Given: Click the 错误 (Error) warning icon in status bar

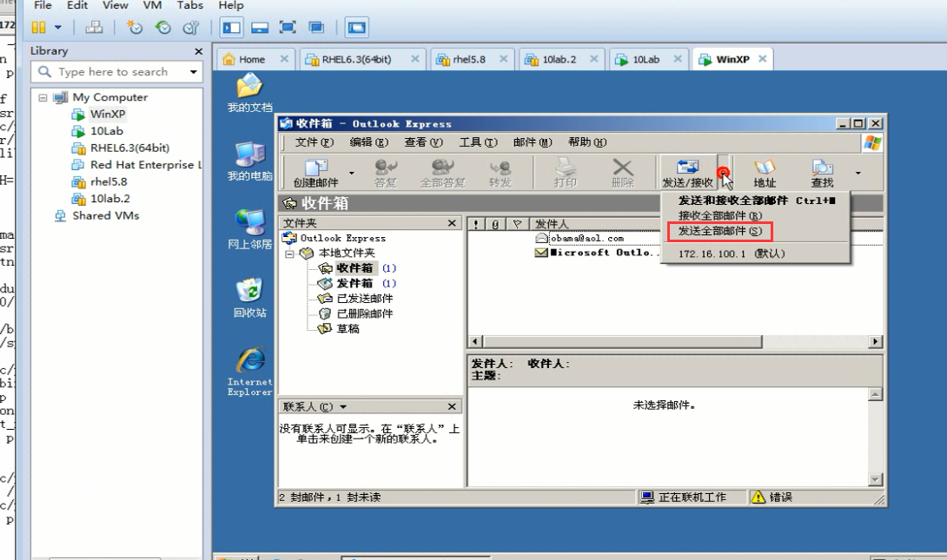Looking at the screenshot, I should (x=758, y=497).
